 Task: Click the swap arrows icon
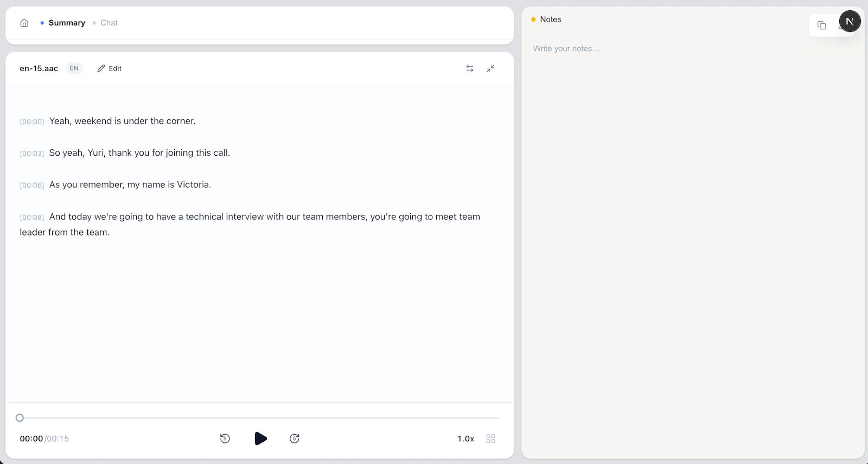point(470,68)
